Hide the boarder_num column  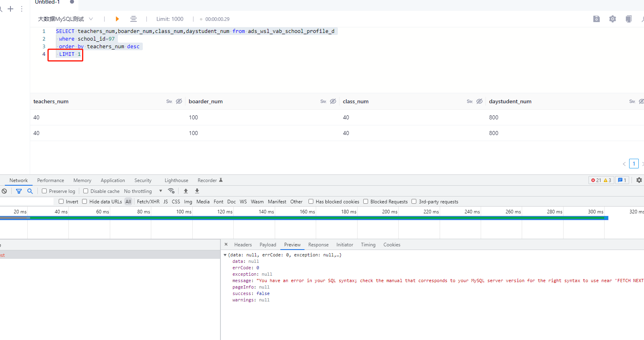click(333, 101)
